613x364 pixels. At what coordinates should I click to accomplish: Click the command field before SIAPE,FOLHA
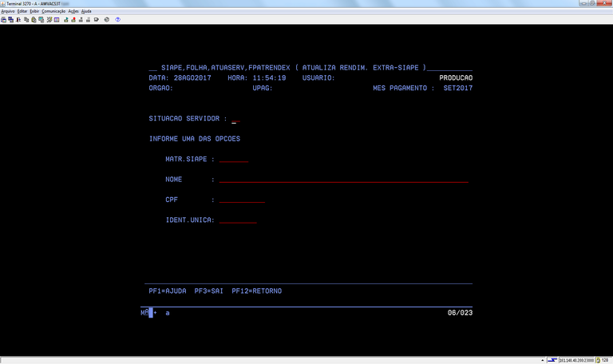[153, 68]
